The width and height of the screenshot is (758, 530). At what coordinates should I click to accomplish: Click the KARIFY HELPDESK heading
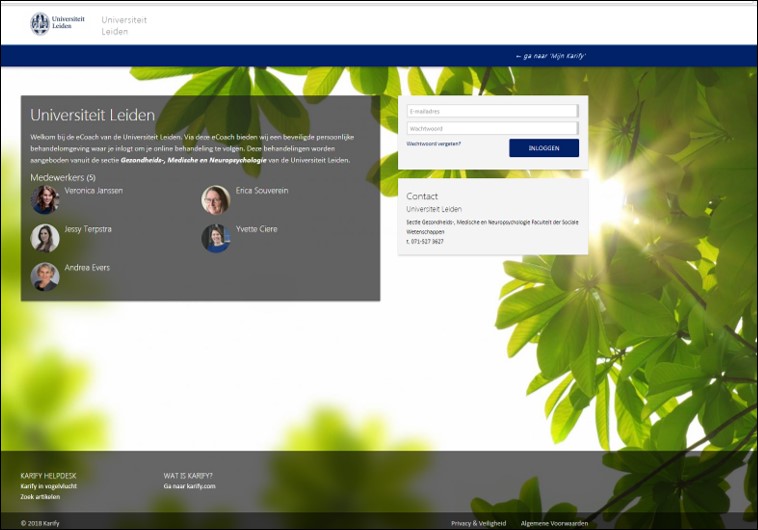coord(48,476)
